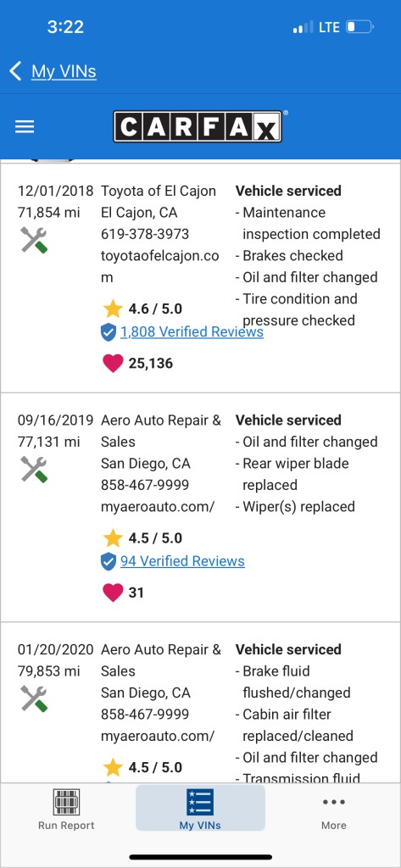Tap the CARFAX logo

pos(198,127)
